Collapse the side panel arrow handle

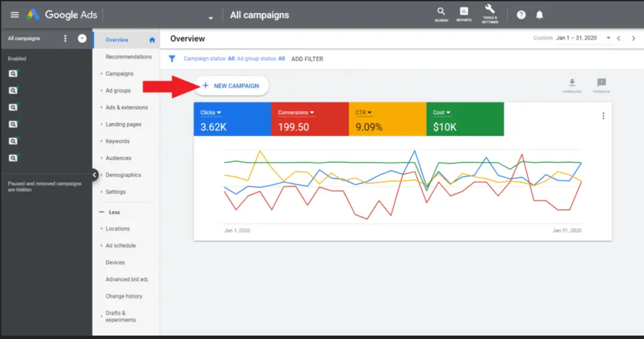(95, 174)
